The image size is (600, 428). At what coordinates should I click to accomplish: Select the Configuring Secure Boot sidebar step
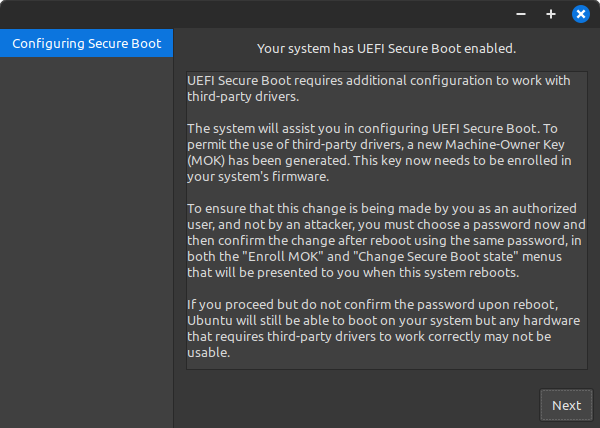point(87,44)
